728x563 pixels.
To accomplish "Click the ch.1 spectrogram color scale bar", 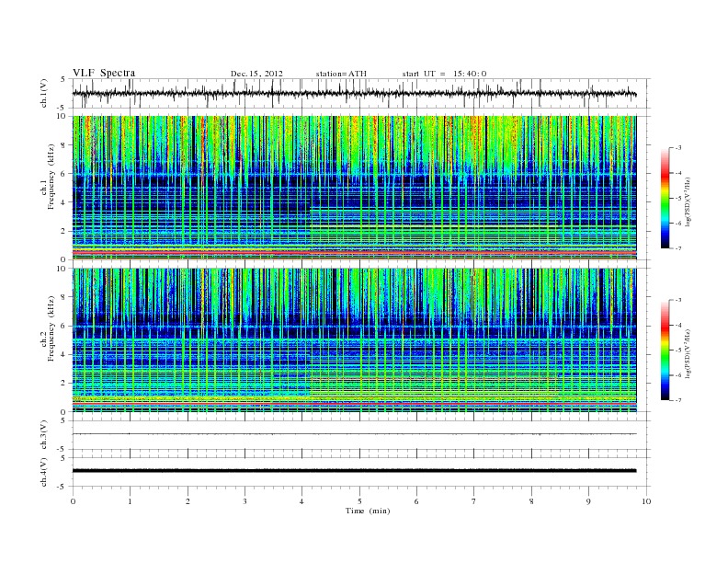I will pos(665,198).
